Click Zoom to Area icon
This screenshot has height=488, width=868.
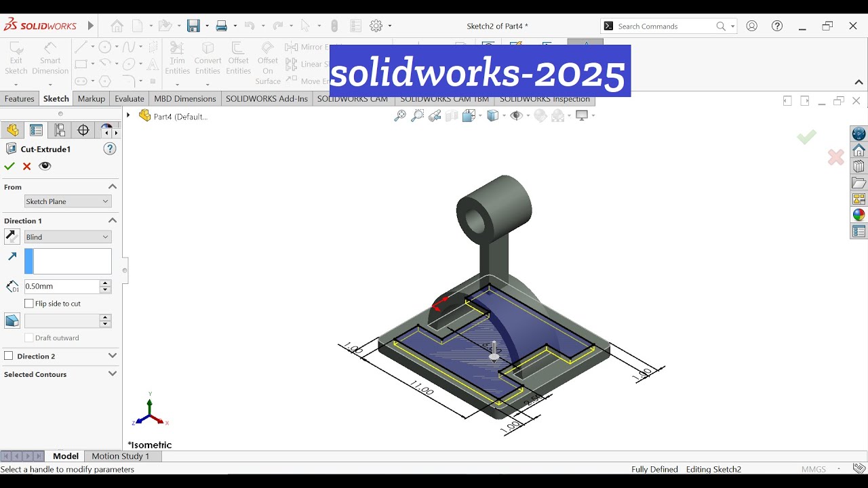pyautogui.click(x=417, y=116)
